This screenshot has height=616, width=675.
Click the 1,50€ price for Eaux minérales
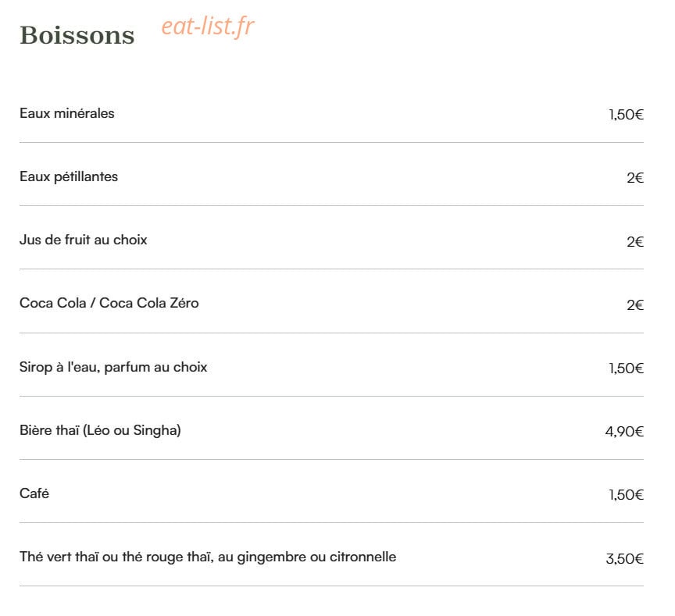[626, 115]
